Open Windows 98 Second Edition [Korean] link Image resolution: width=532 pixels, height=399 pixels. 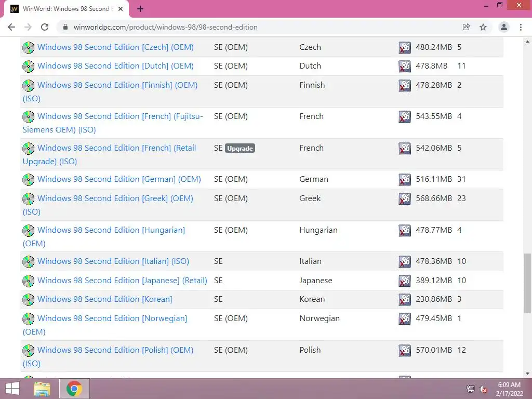(105, 299)
